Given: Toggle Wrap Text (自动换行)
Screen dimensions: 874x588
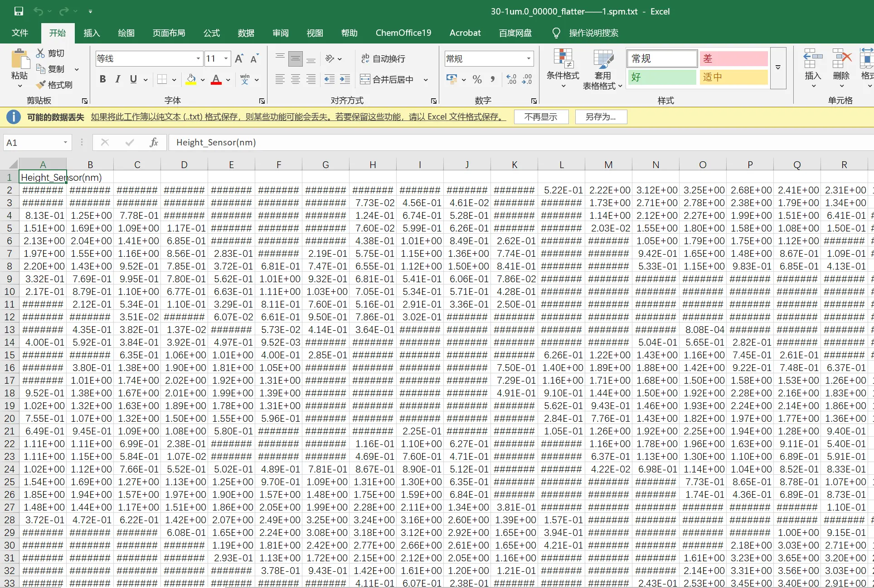Looking at the screenshot, I should [384, 58].
